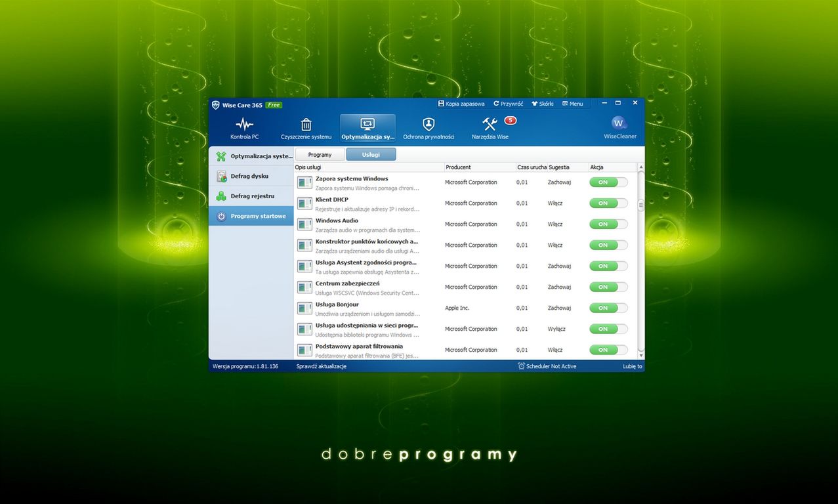Click Usługa Bonjour service icon
The image size is (838, 504).
[x=304, y=308]
